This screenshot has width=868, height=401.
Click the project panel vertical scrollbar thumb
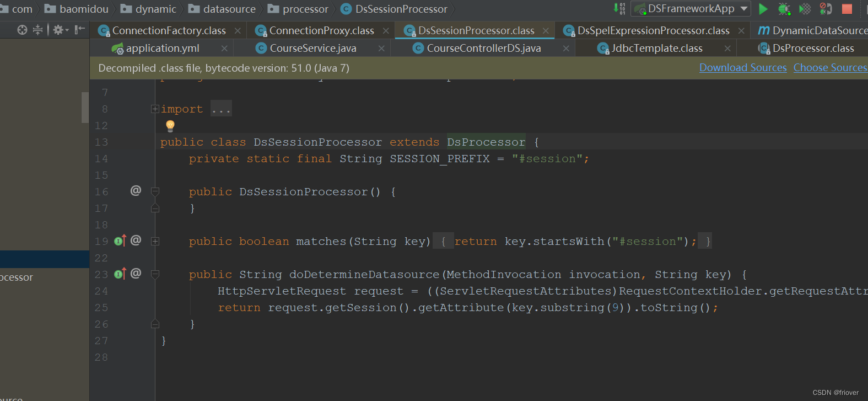point(85,108)
